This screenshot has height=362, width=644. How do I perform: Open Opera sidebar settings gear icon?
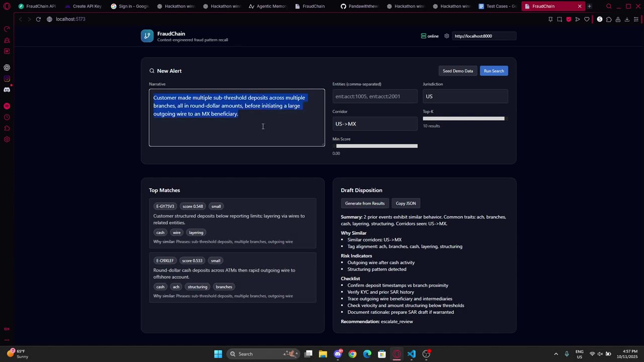[7, 139]
